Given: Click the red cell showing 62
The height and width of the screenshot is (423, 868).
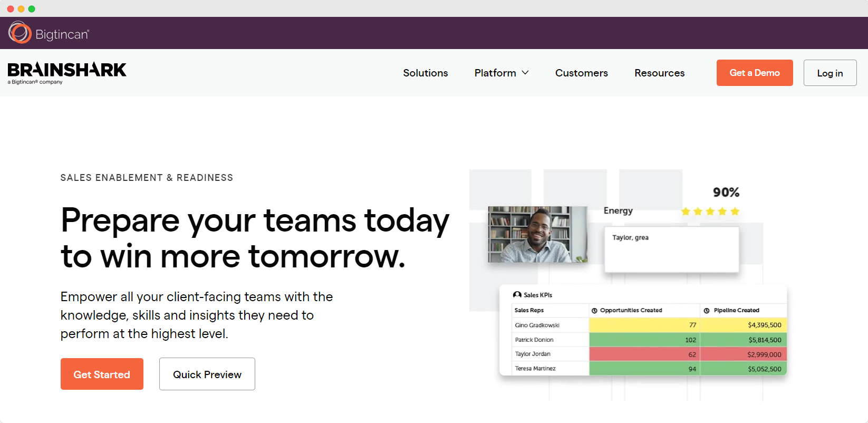Looking at the screenshot, I should tap(644, 354).
